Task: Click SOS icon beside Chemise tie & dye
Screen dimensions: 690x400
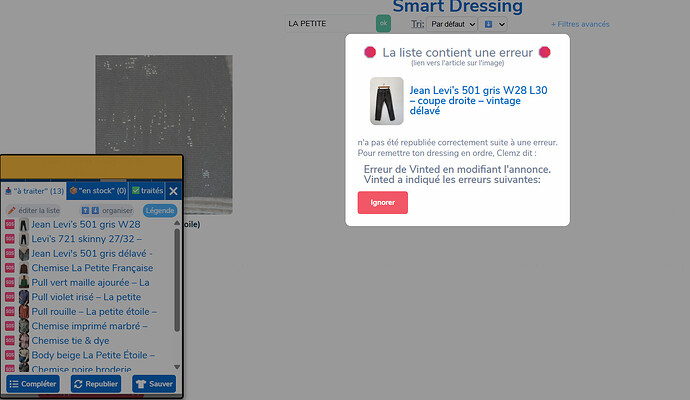Action: click(x=10, y=341)
